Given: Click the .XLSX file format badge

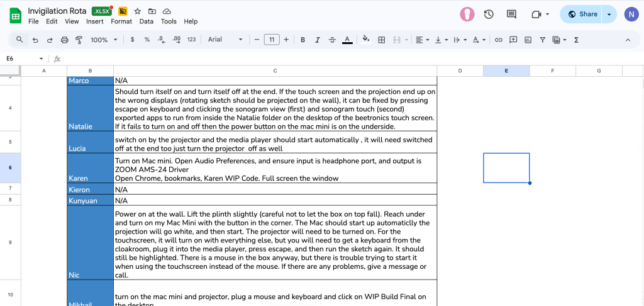Looking at the screenshot, I should tap(102, 11).
